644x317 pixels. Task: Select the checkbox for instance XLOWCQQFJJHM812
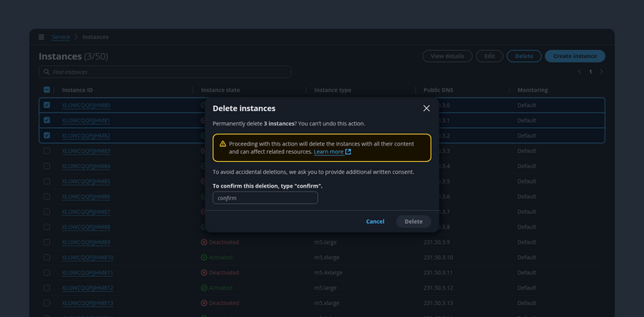coord(47,288)
